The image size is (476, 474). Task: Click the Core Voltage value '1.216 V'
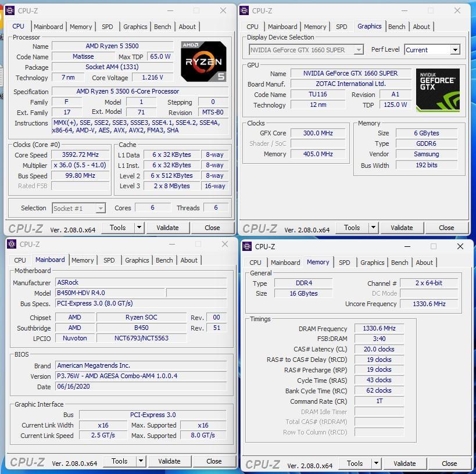(x=153, y=77)
